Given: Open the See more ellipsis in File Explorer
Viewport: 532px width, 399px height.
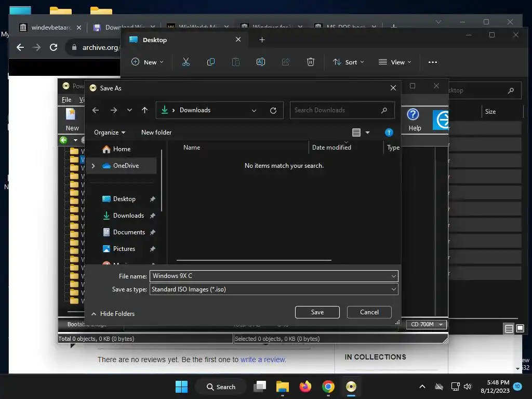Looking at the screenshot, I should (x=433, y=62).
